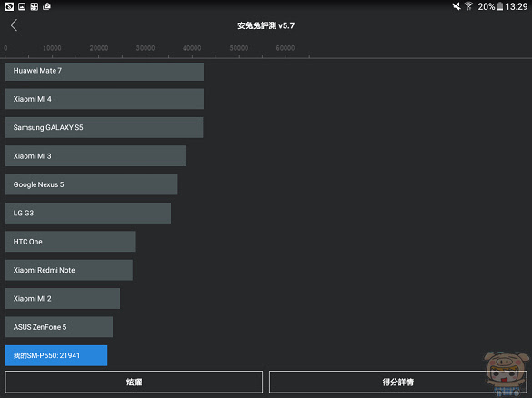This screenshot has width=532, height=398.
Task: Tap the 20% battery percentage text
Action: coord(487,6)
